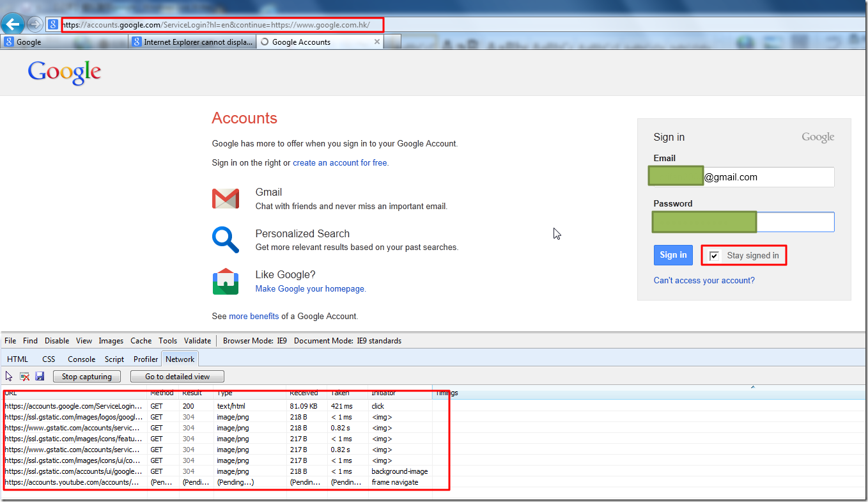
Task: Click the background-image initiator cell
Action: coord(399,471)
